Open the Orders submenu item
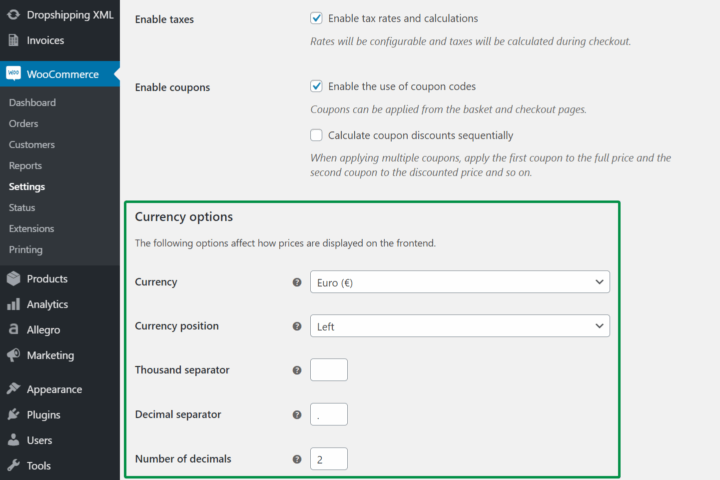Screen dimensions: 720x480 pyautogui.click(x=23, y=124)
